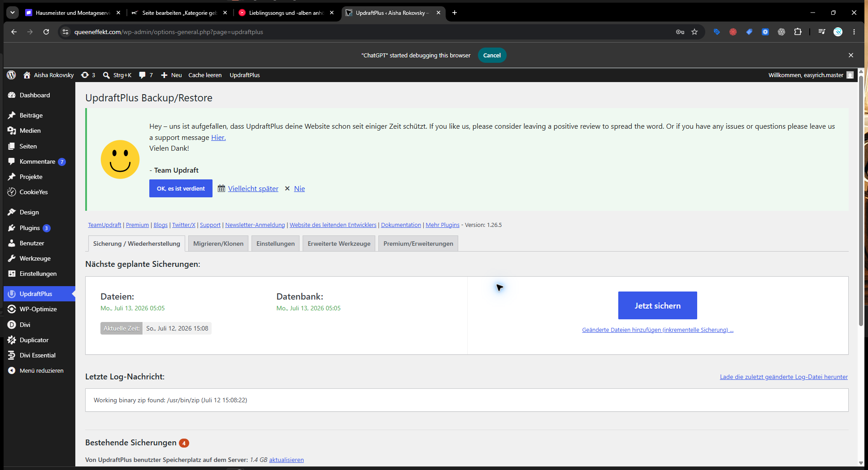Open the Dokumentation link

tap(401, 225)
